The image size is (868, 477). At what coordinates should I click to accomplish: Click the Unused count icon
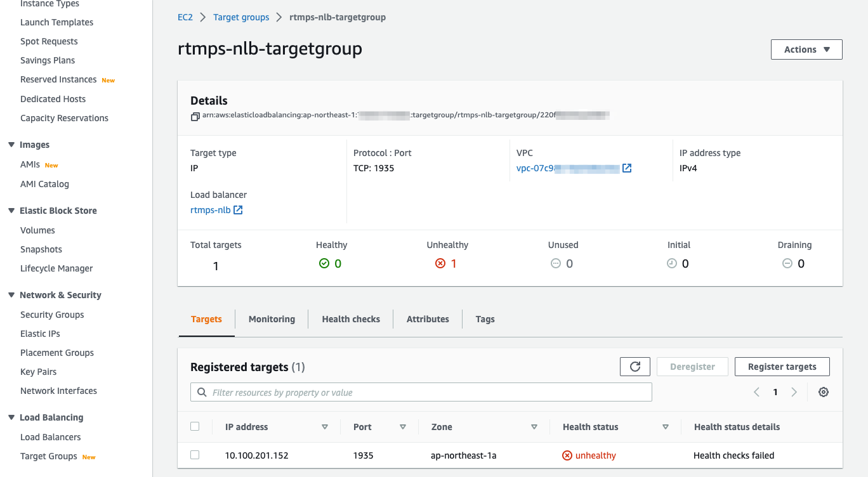556,263
